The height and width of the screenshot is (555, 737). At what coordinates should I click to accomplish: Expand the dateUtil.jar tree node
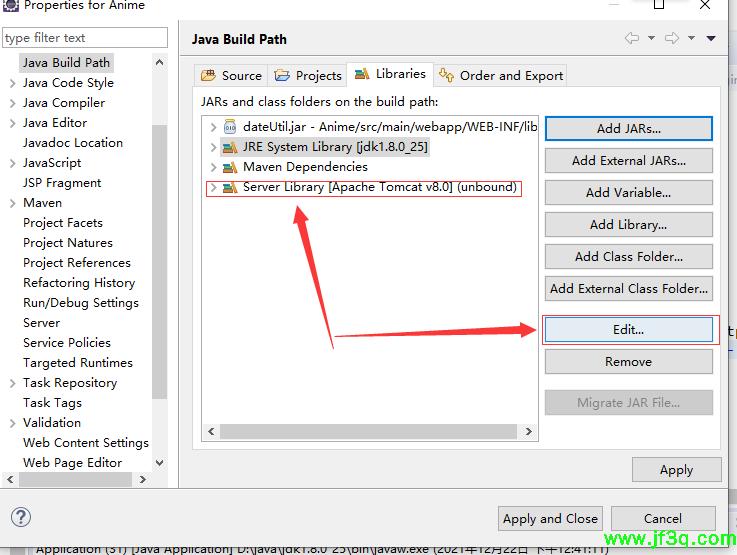213,127
